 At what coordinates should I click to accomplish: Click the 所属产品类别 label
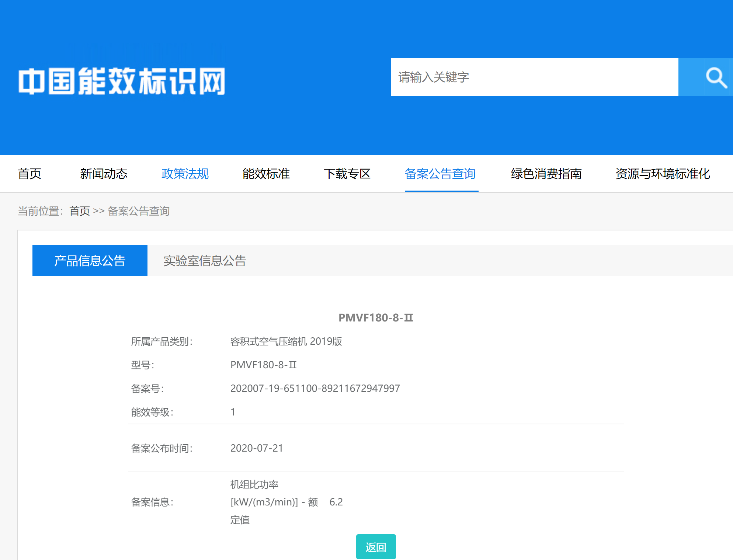coord(162,341)
